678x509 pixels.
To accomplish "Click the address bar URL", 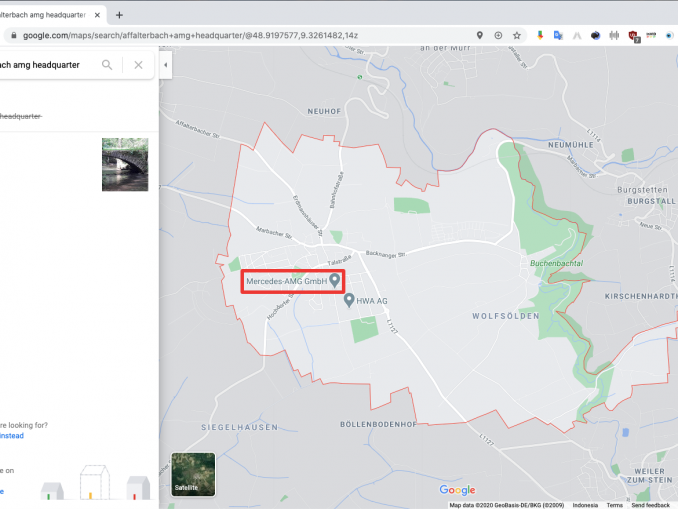I will [x=190, y=35].
